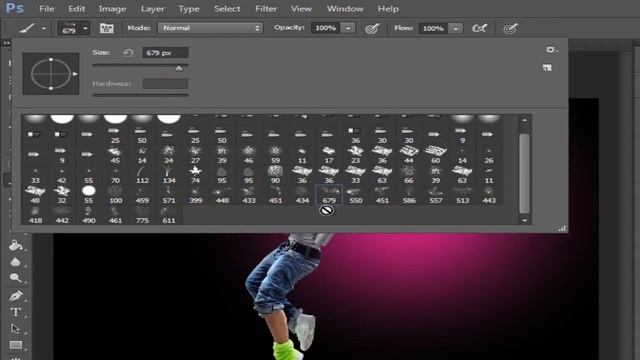This screenshot has width=640, height=360.
Task: Open the brush preset picker dropdown arrow
Action: 85,29
